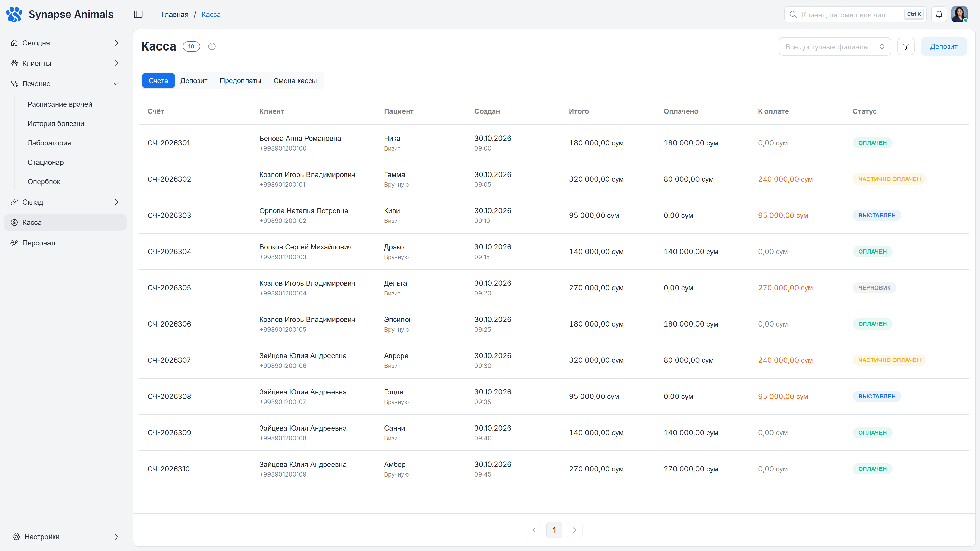Open Оперблок in sidebar
The height and width of the screenshot is (551, 980).
tap(44, 182)
